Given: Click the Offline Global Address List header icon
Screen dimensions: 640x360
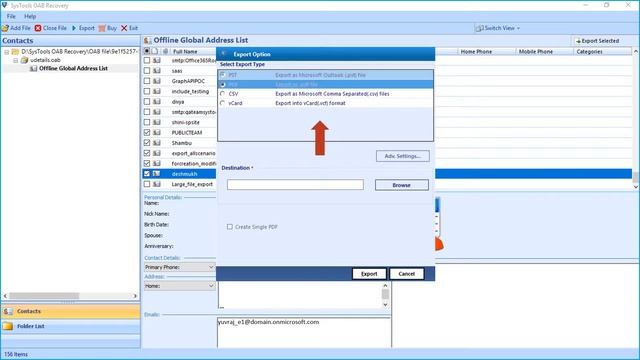Looking at the screenshot, I should (147, 40).
